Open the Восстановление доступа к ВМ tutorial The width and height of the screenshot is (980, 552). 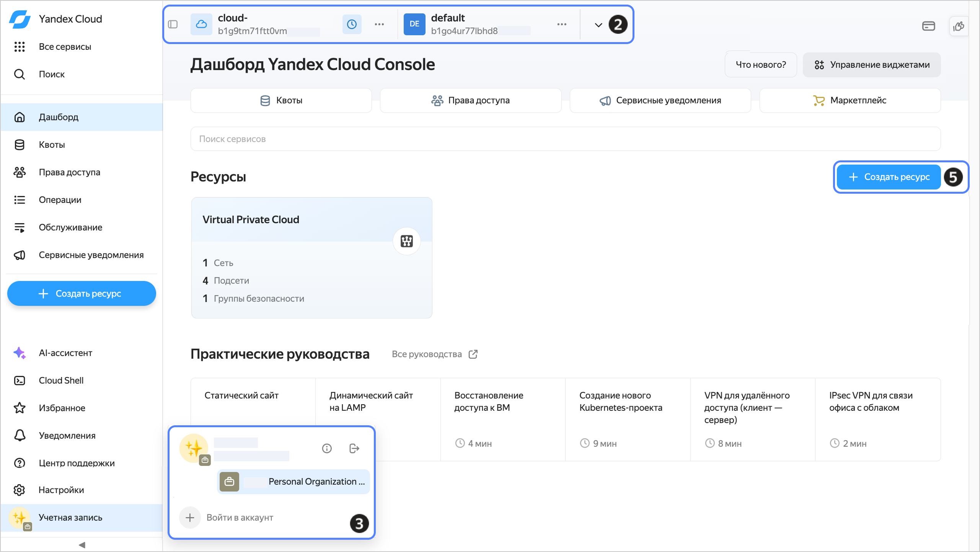[503, 420]
